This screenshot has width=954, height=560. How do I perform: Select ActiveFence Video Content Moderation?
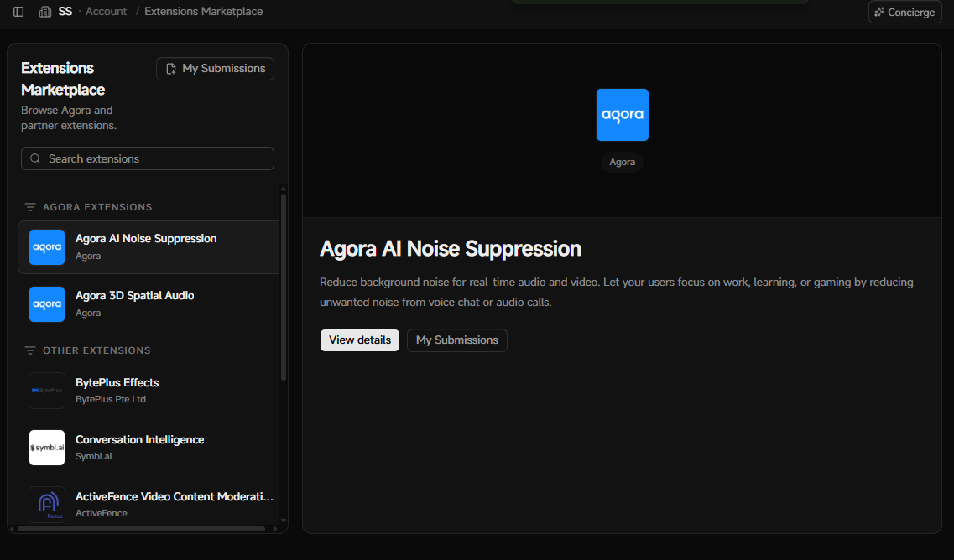tap(149, 504)
